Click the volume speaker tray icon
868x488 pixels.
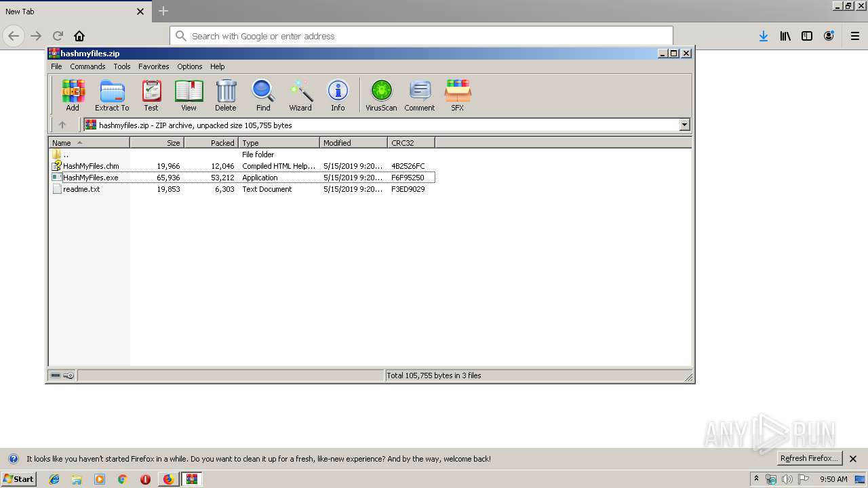click(x=787, y=479)
